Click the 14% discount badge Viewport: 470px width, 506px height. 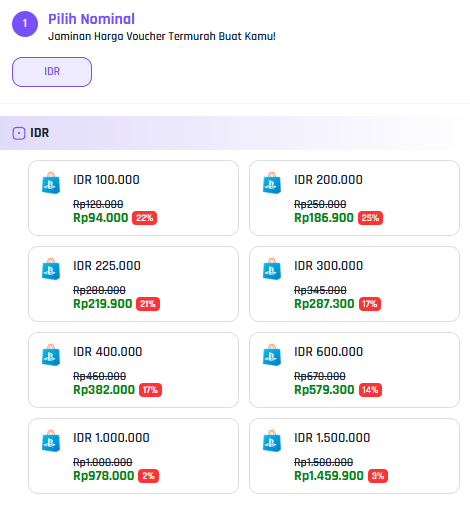pyautogui.click(x=370, y=390)
